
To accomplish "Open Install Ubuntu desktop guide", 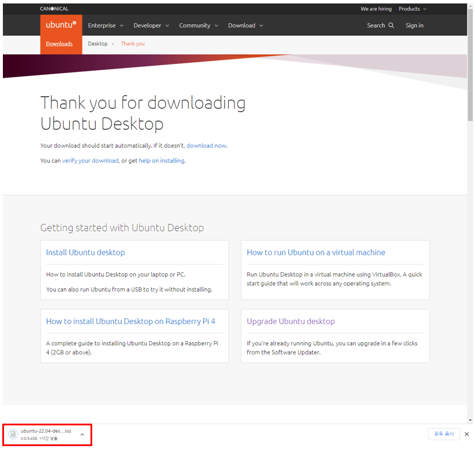I will coord(85,252).
